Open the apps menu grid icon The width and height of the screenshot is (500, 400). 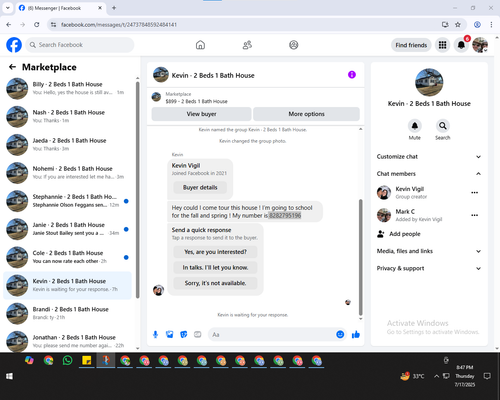click(442, 45)
